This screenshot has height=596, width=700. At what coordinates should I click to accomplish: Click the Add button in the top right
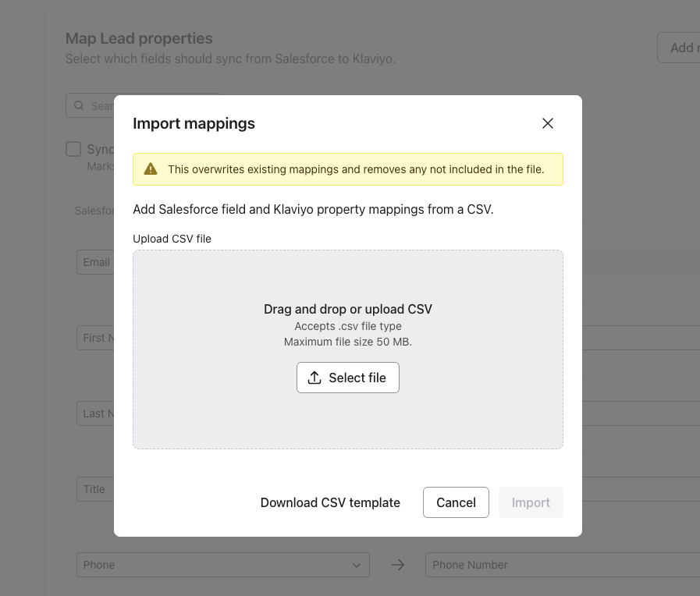(679, 48)
